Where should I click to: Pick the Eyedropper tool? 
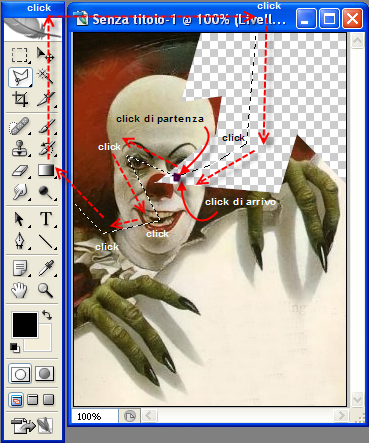46,268
